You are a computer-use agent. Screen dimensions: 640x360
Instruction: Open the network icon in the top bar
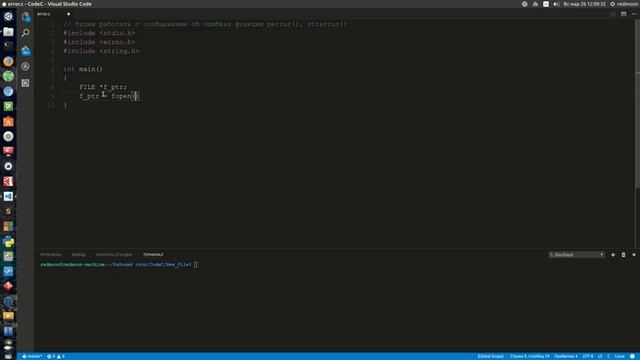[535, 4]
